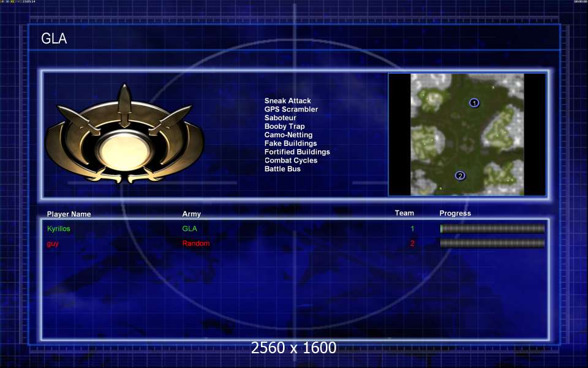Select the Camo-Netting entry
Image resolution: width=588 pixels, height=368 pixels.
pos(288,135)
